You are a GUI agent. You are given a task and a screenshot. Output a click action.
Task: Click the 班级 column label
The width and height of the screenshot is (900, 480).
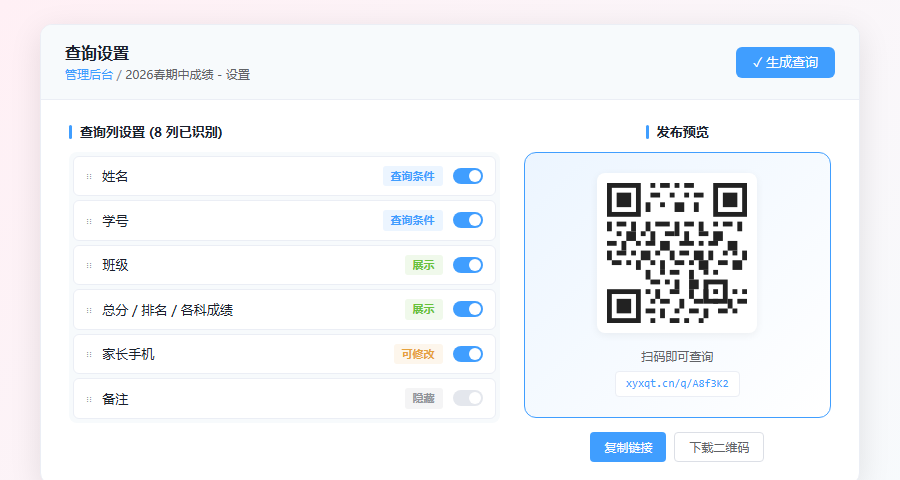[115, 265]
